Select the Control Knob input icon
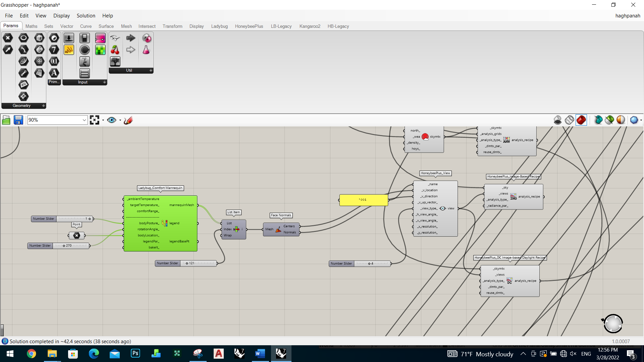 [x=85, y=50]
